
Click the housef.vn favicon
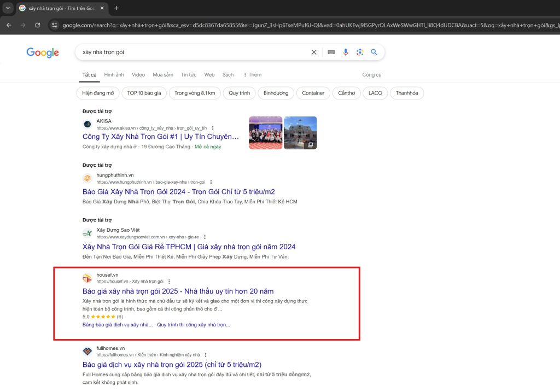pyautogui.click(x=87, y=278)
